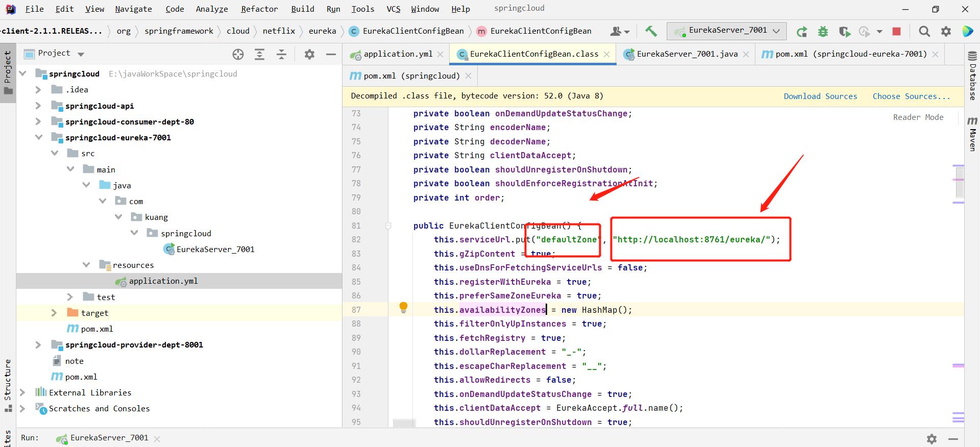This screenshot has height=447, width=980.
Task: Expand External Libraries node
Action: click(x=22, y=392)
